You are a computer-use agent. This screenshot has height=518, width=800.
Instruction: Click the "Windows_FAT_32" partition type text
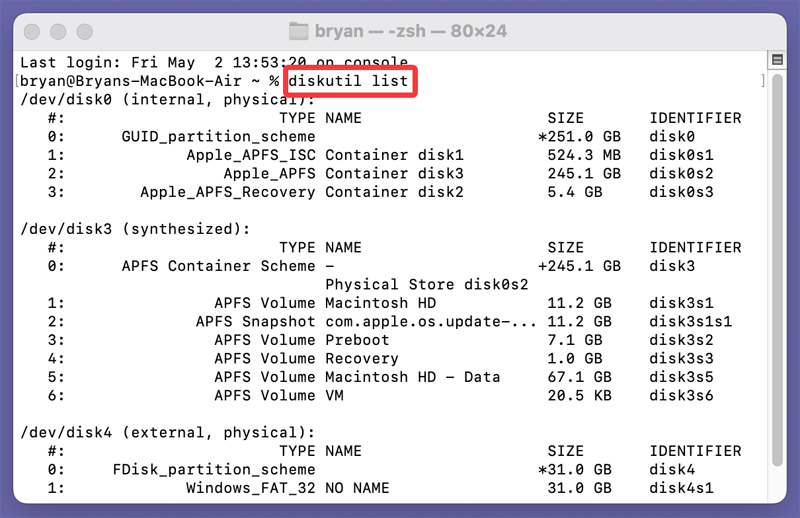pos(250,488)
